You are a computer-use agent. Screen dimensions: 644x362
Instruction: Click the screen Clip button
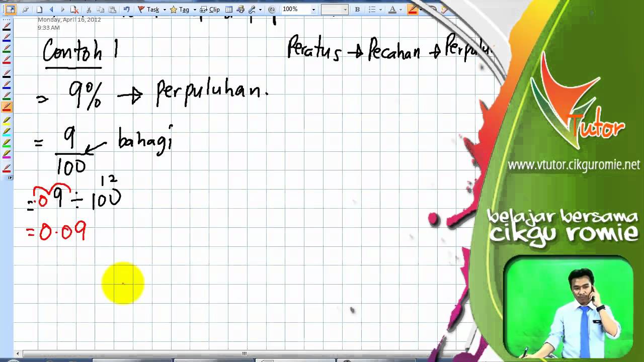point(210,10)
